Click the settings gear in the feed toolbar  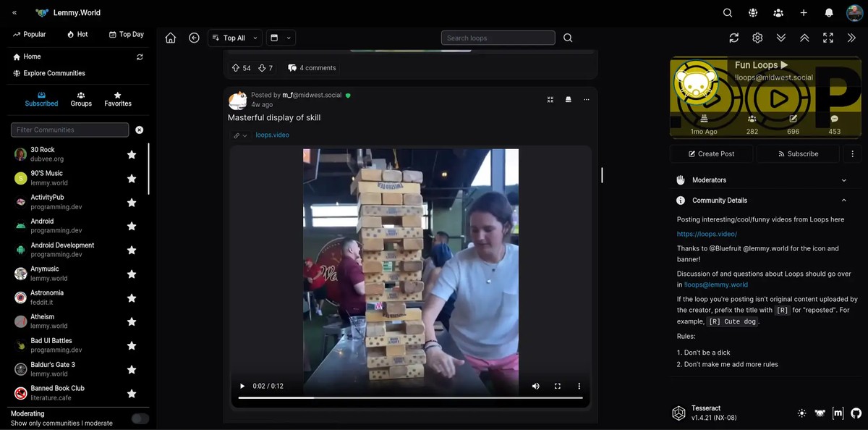click(757, 38)
